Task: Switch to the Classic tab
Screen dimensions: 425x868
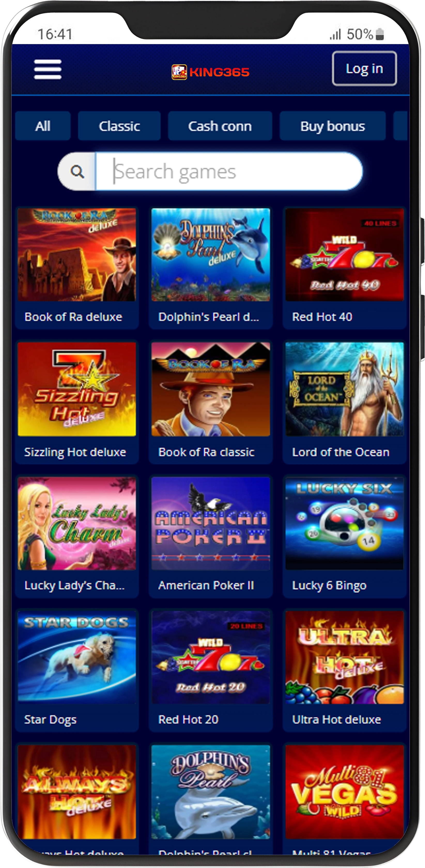Action: [119, 126]
